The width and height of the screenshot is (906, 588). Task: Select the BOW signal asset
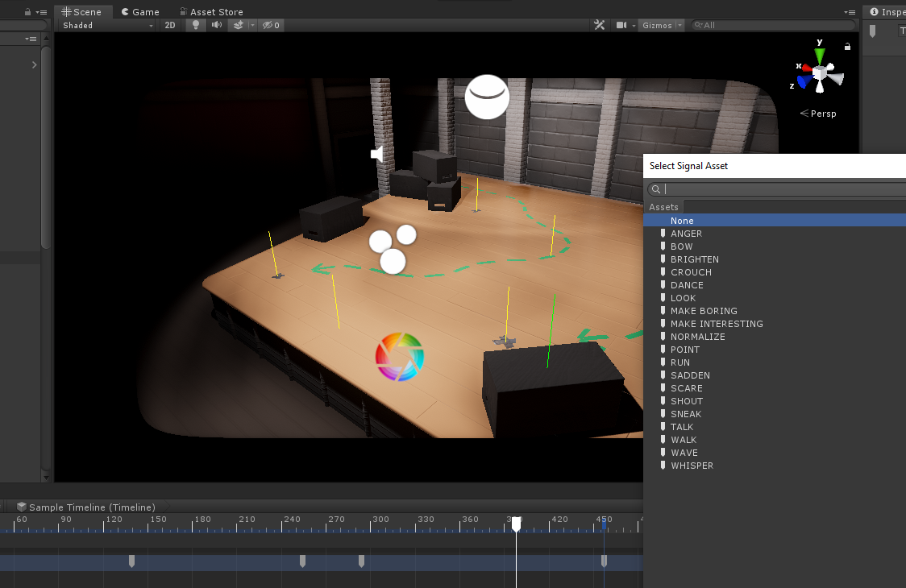775,246
